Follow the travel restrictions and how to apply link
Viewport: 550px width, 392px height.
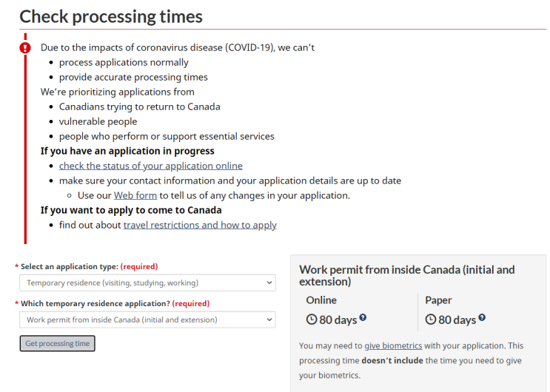(200, 225)
